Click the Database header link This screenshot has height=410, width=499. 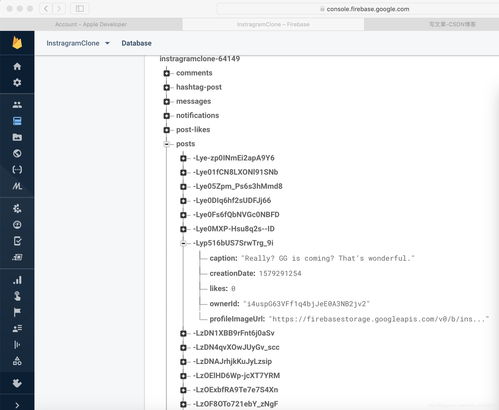[136, 43]
